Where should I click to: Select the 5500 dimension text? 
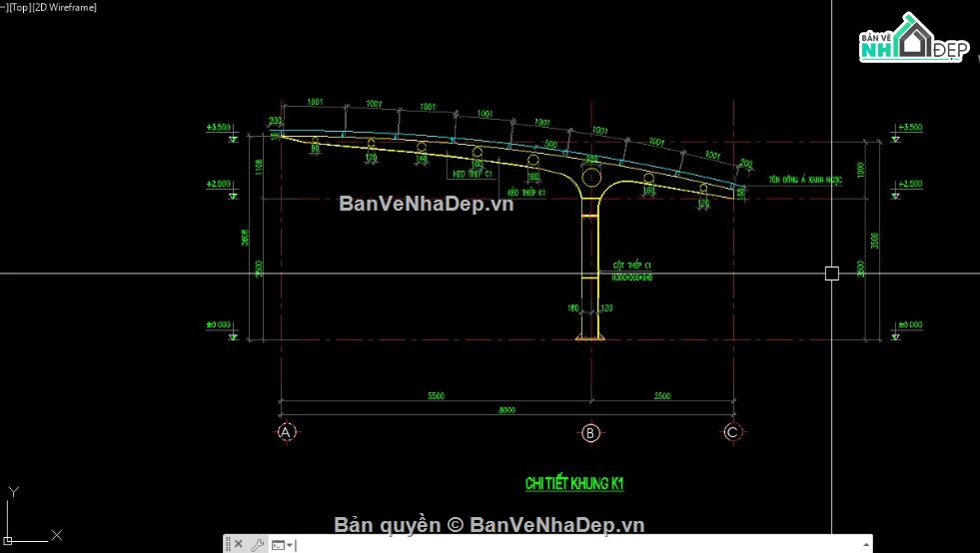point(436,396)
